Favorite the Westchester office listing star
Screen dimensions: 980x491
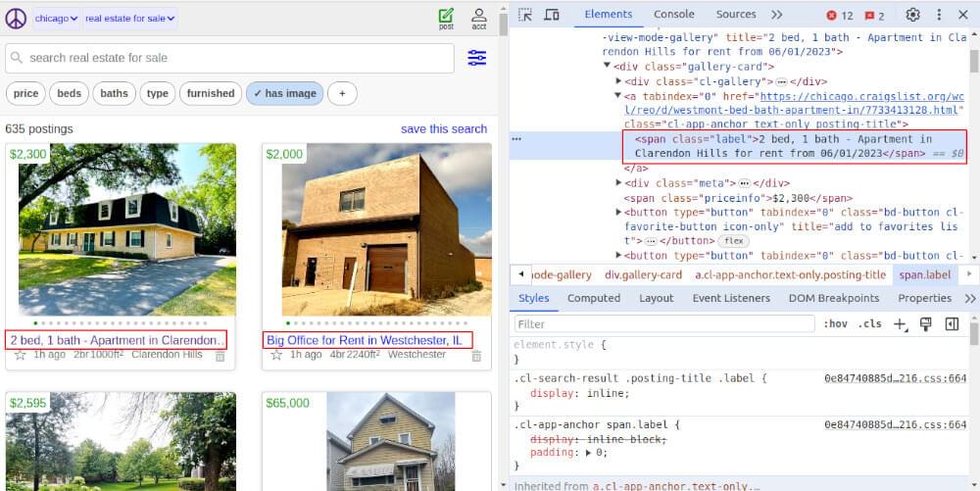point(276,355)
